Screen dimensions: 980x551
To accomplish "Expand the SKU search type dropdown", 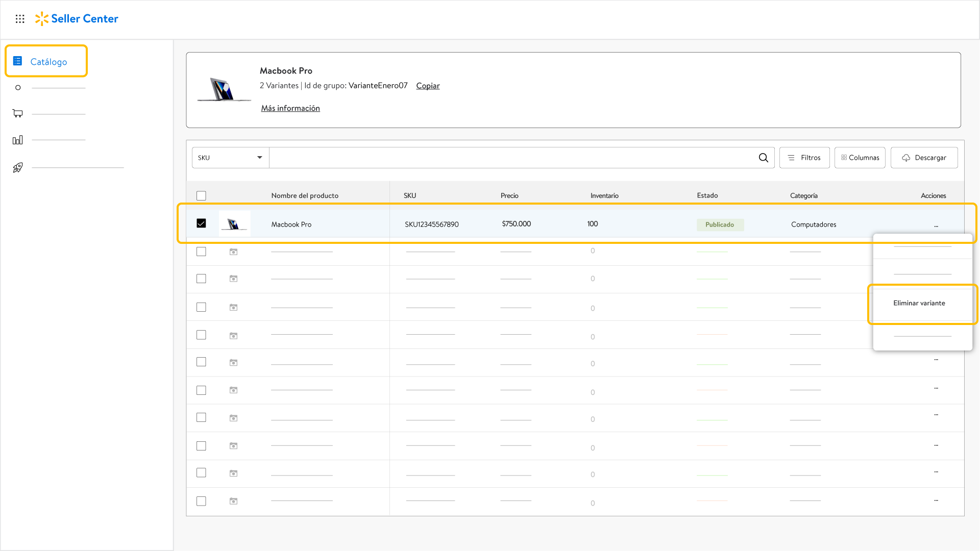I will click(x=230, y=158).
